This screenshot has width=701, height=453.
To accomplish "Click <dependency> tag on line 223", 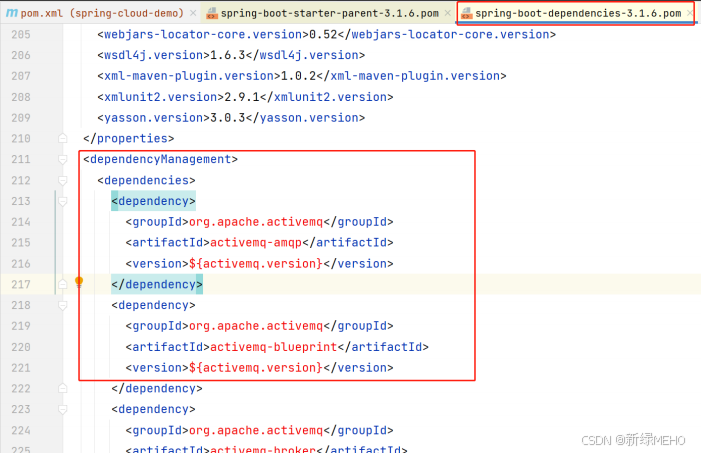I will 153,409.
